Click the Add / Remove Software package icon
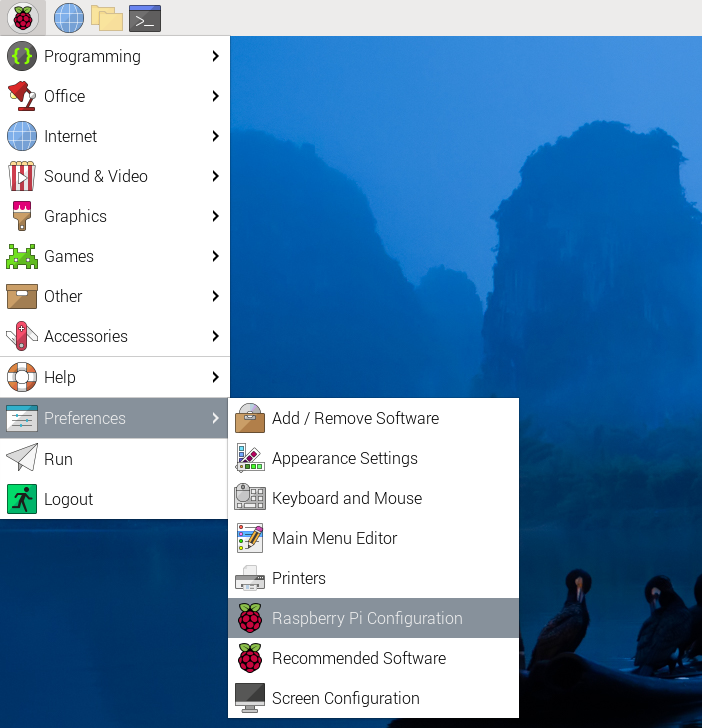Image resolution: width=702 pixels, height=728 pixels. click(250, 418)
